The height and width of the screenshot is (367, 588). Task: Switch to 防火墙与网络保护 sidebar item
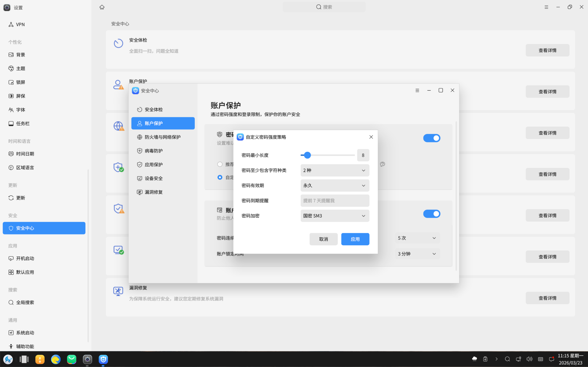[x=163, y=137]
